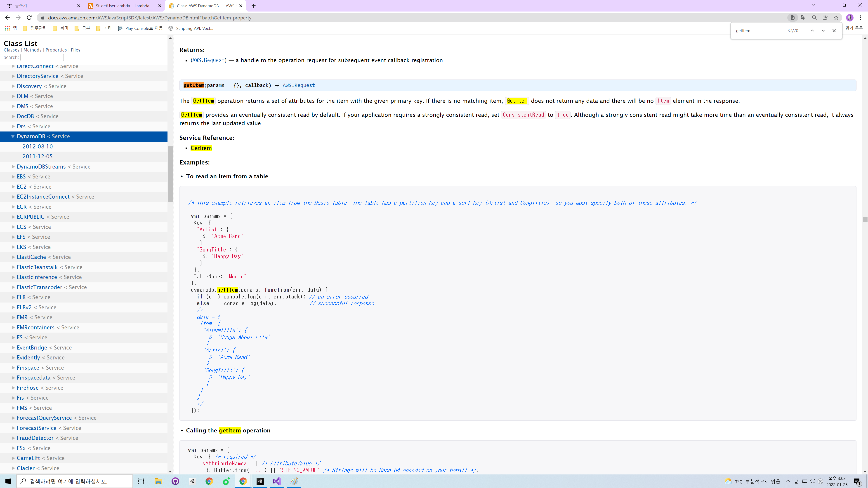
Task: Open Visual Studio from the taskbar
Action: (277, 481)
